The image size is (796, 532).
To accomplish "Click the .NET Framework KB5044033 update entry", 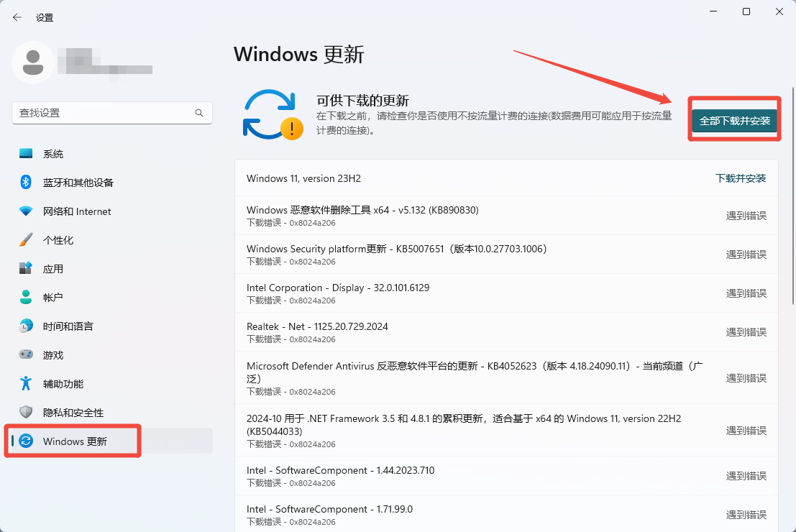I will point(506,430).
